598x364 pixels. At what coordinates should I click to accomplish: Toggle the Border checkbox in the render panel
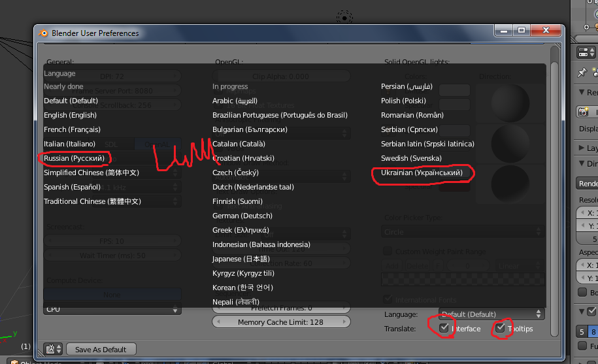[x=582, y=292]
